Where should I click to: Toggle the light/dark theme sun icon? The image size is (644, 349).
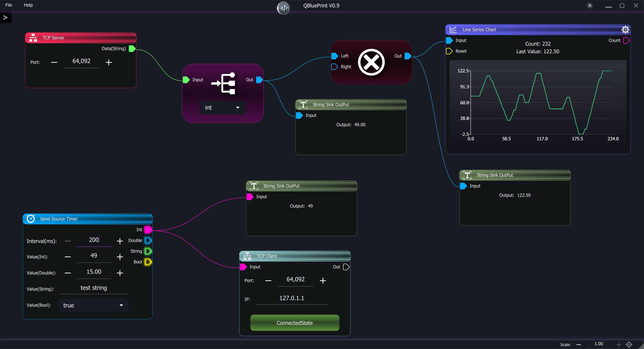coord(590,6)
